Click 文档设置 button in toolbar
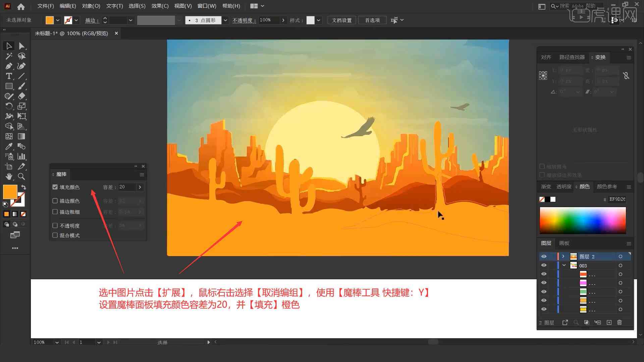This screenshot has width=644, height=362. tap(344, 20)
